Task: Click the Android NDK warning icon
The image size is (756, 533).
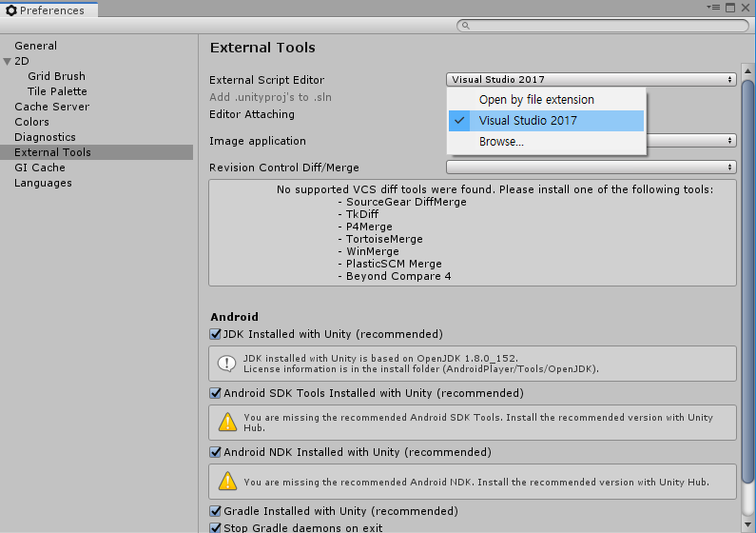Action: pos(227,482)
